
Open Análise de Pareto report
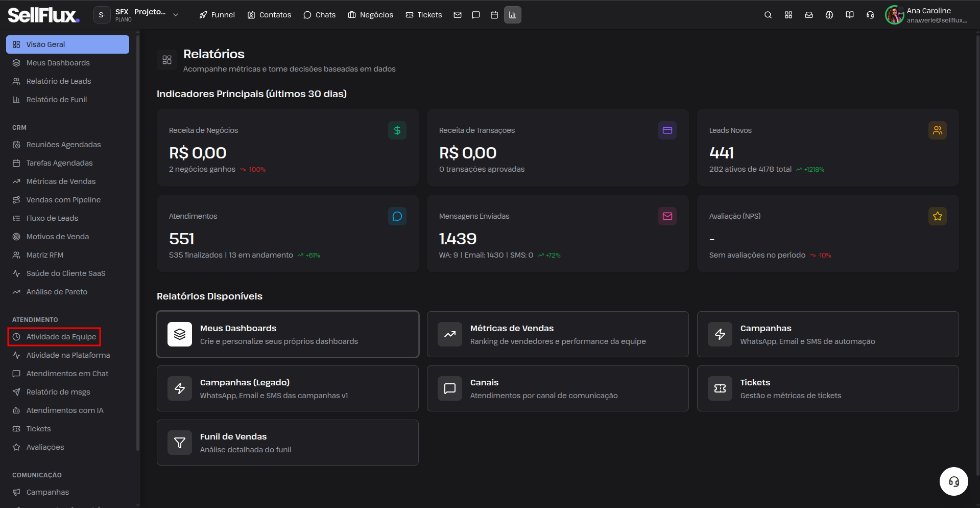tap(67, 292)
